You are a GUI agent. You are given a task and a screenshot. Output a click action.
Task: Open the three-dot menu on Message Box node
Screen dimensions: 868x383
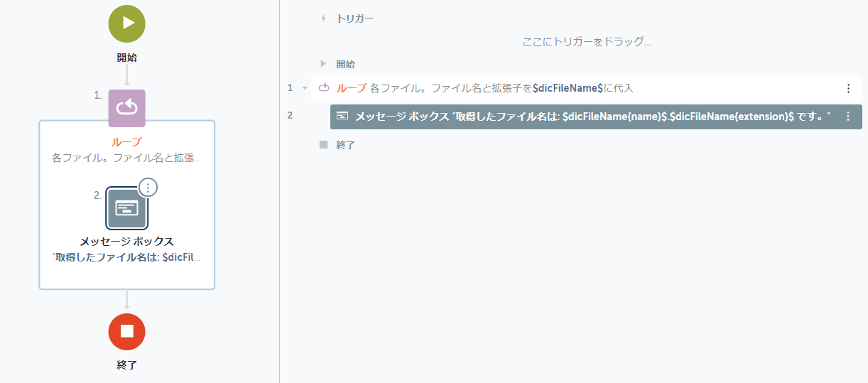pos(148,187)
